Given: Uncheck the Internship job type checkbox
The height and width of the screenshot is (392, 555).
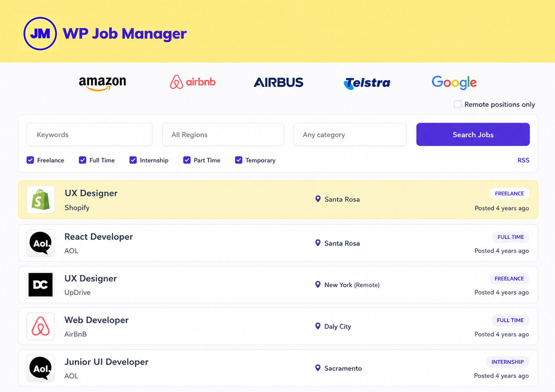Looking at the screenshot, I should tap(133, 160).
